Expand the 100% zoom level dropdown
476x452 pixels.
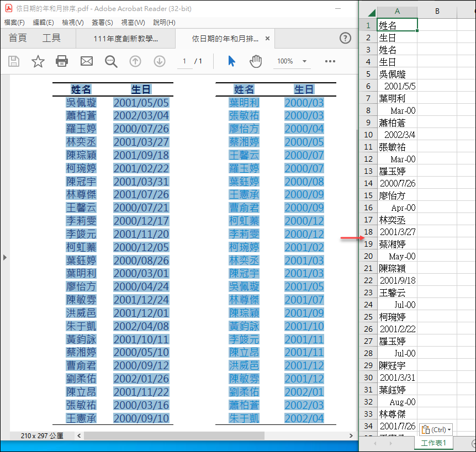tap(304, 61)
